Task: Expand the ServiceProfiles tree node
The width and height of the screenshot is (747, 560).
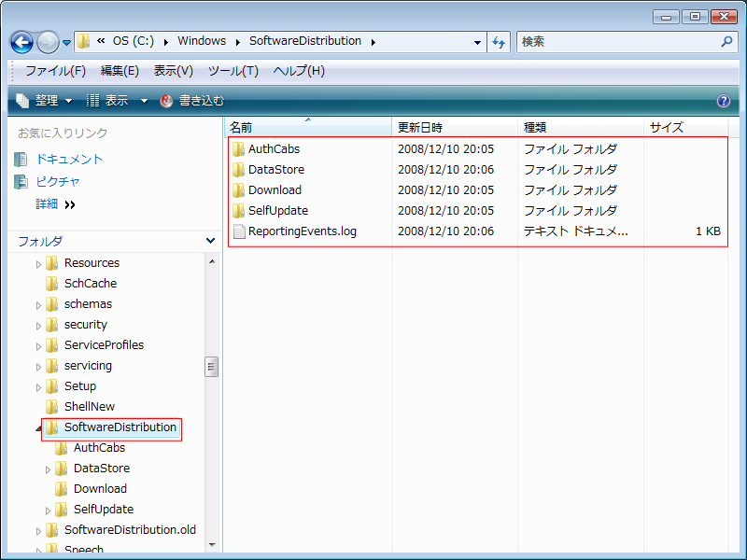Action: pyautogui.click(x=38, y=346)
